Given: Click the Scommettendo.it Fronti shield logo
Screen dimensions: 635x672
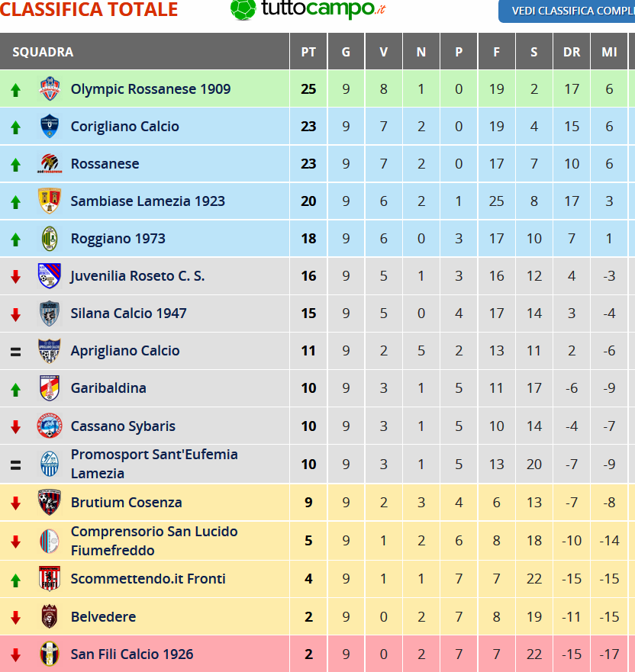Looking at the screenshot, I should pos(50,579).
